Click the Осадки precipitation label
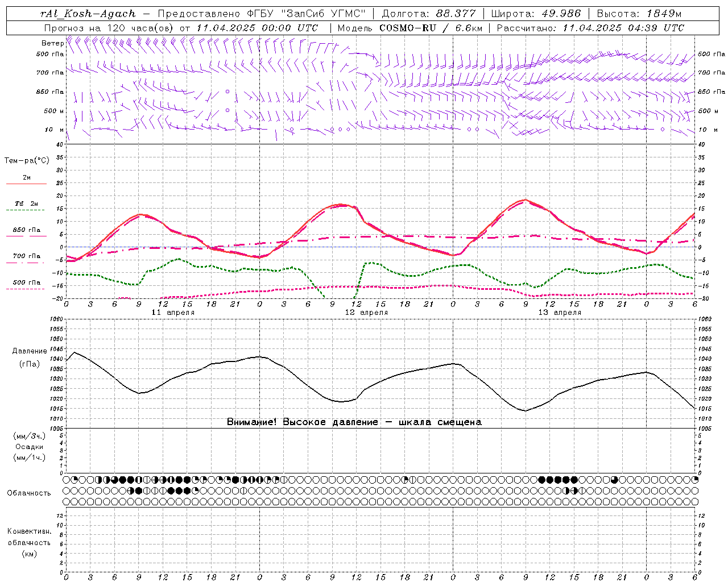 30,447
